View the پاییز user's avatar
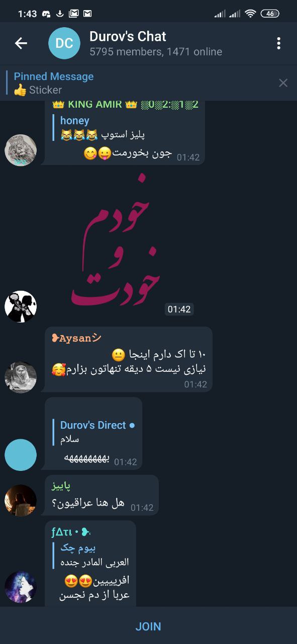The height and width of the screenshot is (644, 297). pyautogui.click(x=21, y=501)
